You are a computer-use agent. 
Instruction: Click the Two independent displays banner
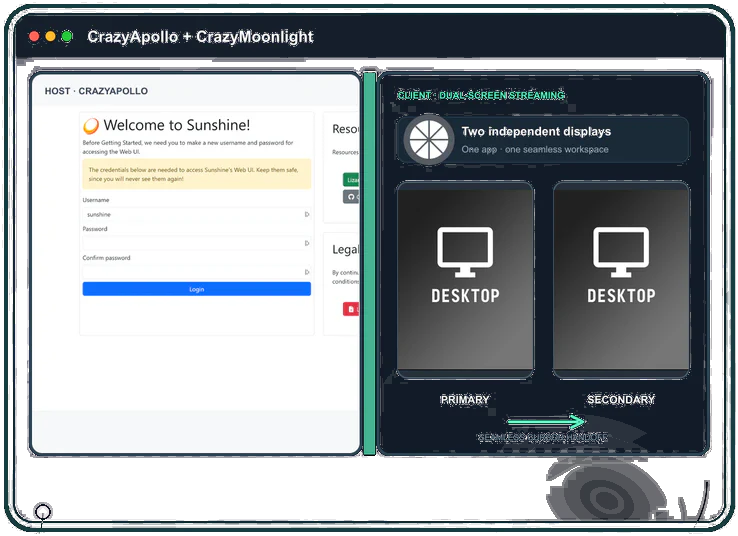[x=543, y=140]
